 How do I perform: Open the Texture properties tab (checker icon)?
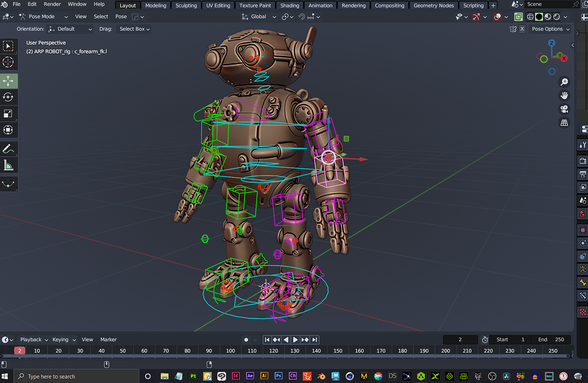[583, 312]
